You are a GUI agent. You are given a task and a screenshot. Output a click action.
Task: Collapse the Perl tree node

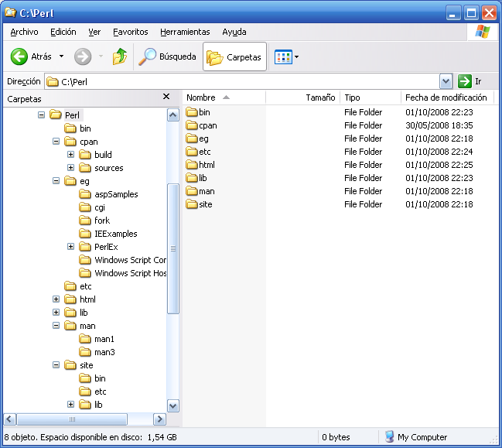click(x=41, y=115)
